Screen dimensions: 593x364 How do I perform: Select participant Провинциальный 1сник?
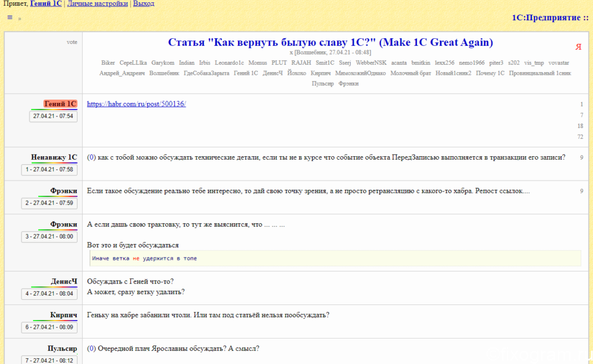point(540,73)
